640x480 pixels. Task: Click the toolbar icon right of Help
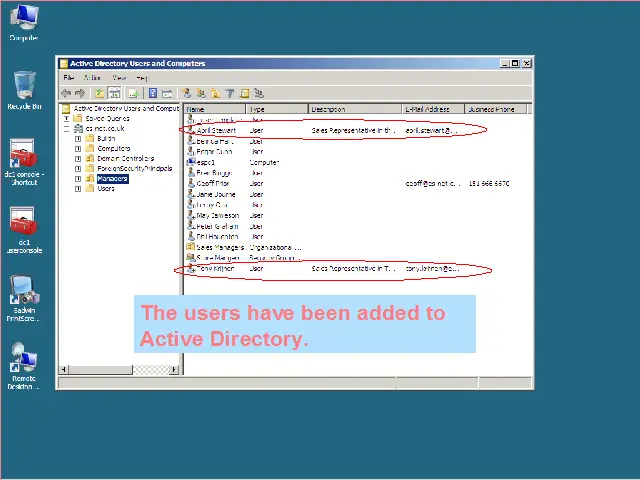pos(167,93)
